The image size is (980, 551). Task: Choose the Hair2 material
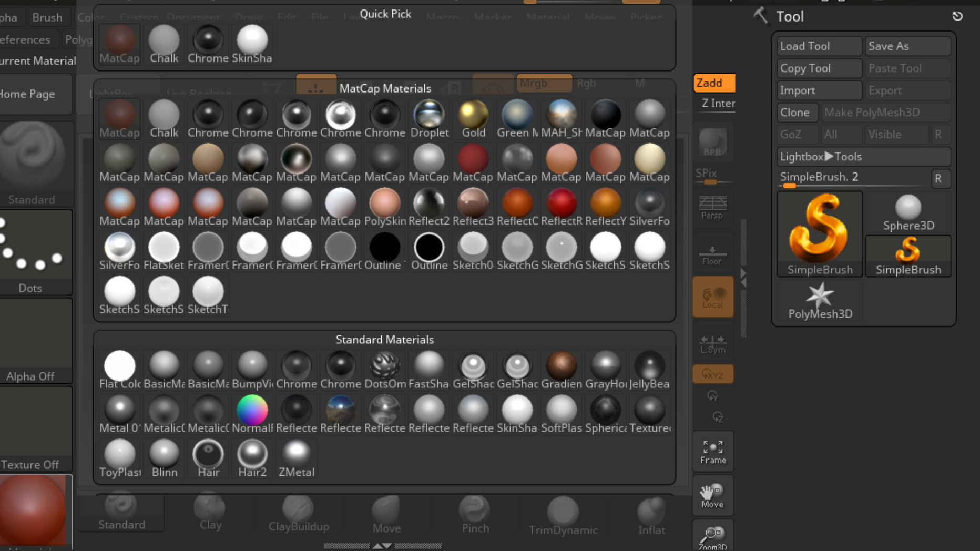click(252, 458)
